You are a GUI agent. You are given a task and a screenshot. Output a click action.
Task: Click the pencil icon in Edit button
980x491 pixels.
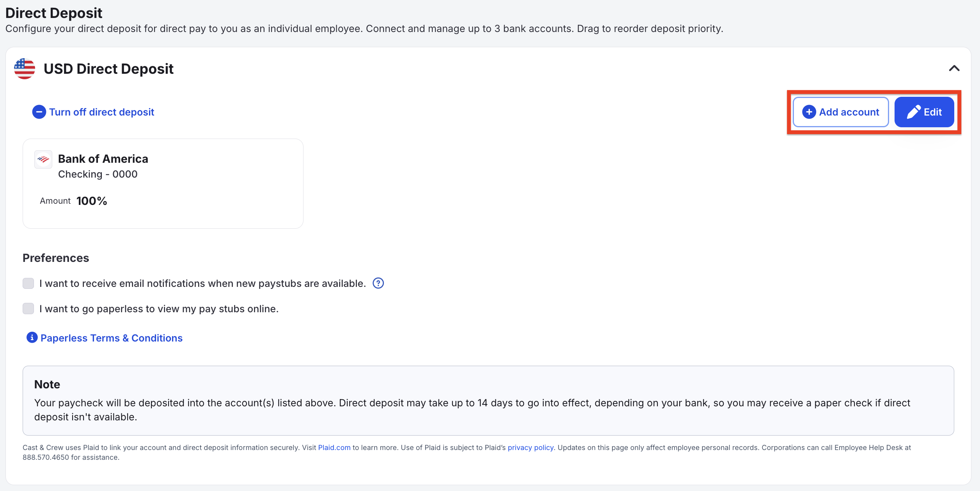tap(914, 112)
